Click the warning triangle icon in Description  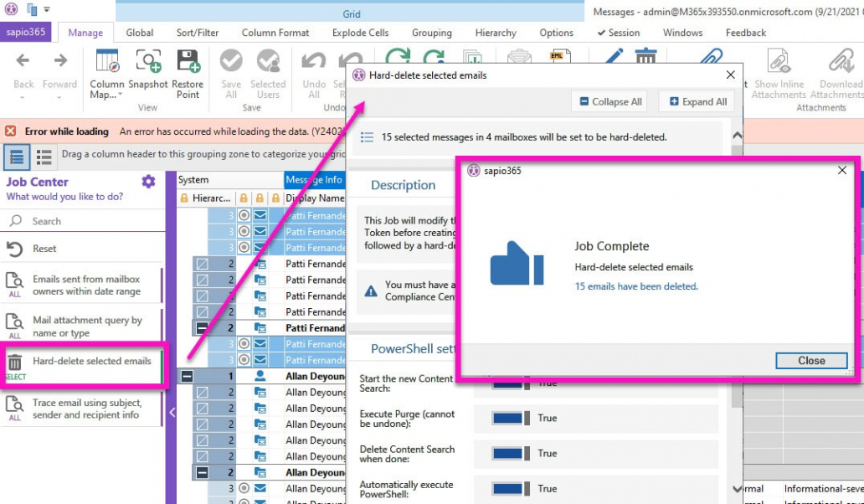pos(371,291)
